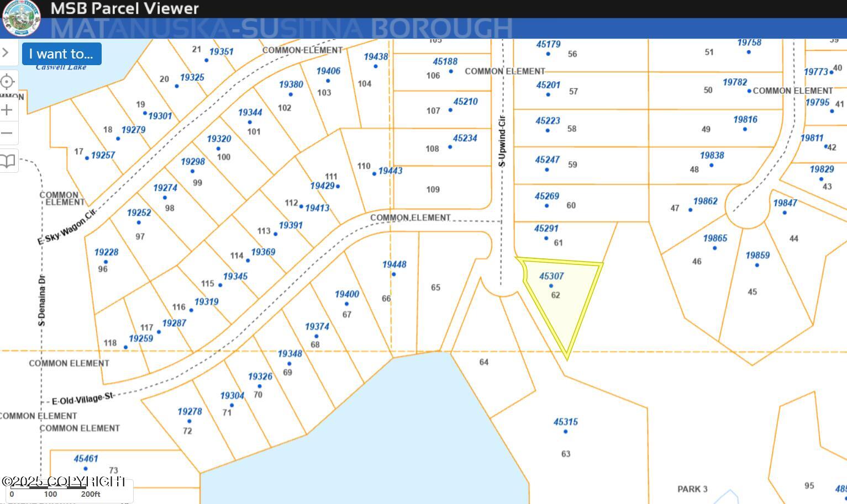Image resolution: width=847 pixels, height=504 pixels.
Task: Click address label 19374 on lot 68
Action: point(317,326)
